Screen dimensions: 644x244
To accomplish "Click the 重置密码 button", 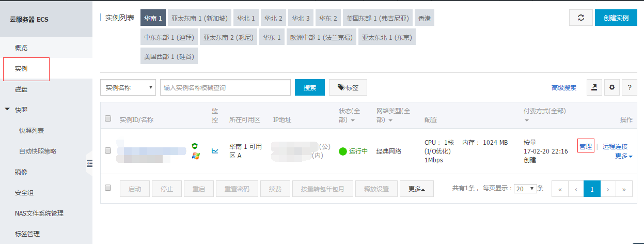I will [x=237, y=189].
